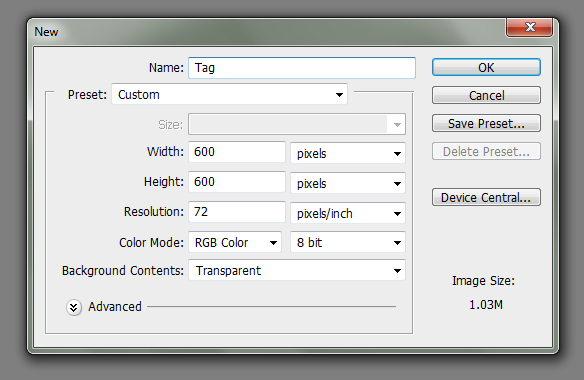The image size is (584, 380).
Task: Click the Cancel button
Action: coord(486,95)
